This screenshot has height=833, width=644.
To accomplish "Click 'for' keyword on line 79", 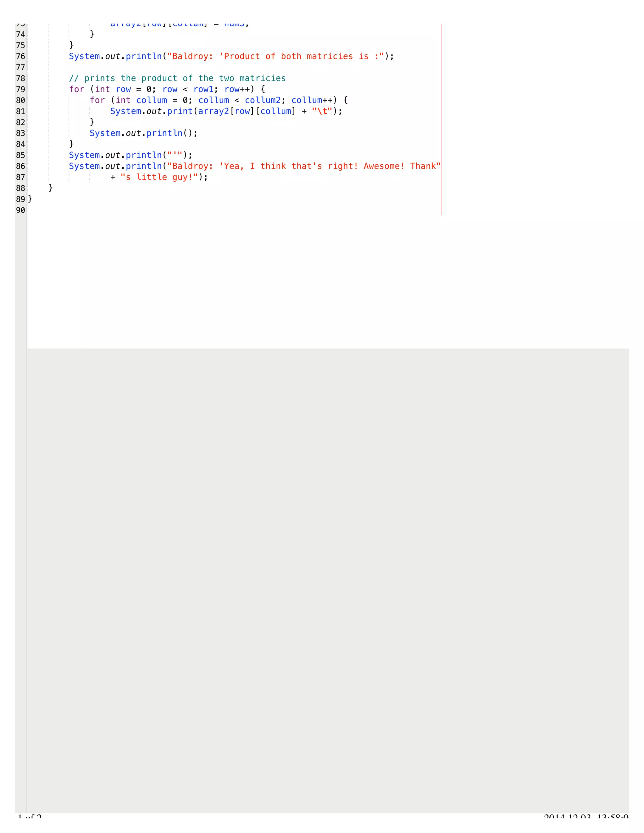I will [x=77, y=89].
